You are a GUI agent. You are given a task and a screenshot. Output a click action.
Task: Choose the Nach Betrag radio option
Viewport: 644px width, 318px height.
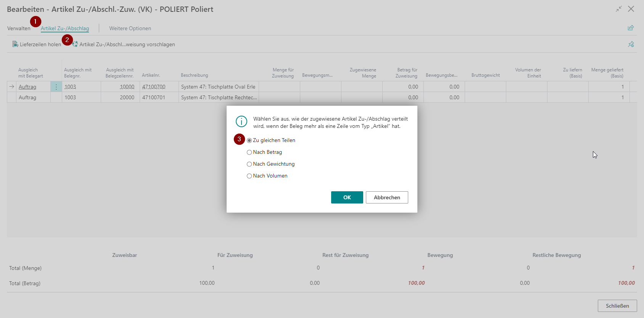point(264,152)
